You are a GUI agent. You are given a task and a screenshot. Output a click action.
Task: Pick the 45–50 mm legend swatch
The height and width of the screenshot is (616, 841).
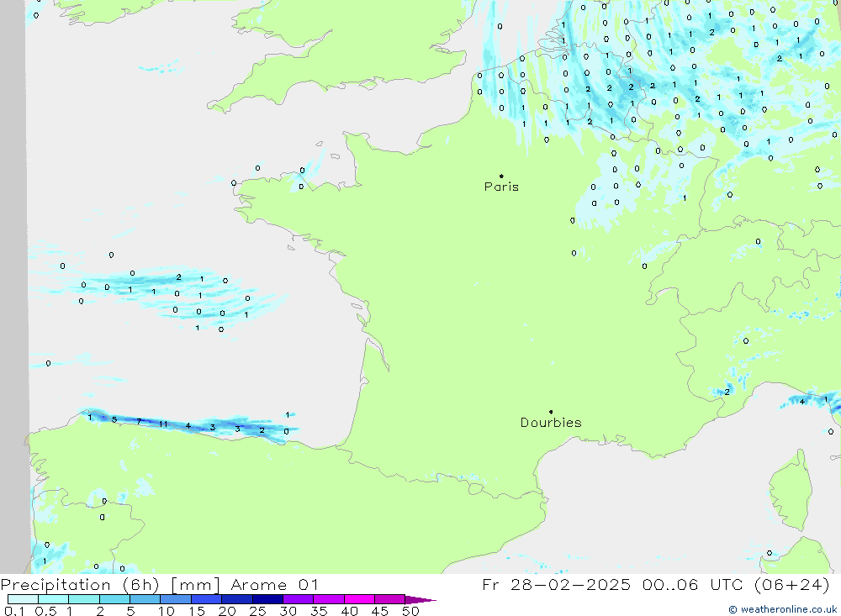click(390, 599)
